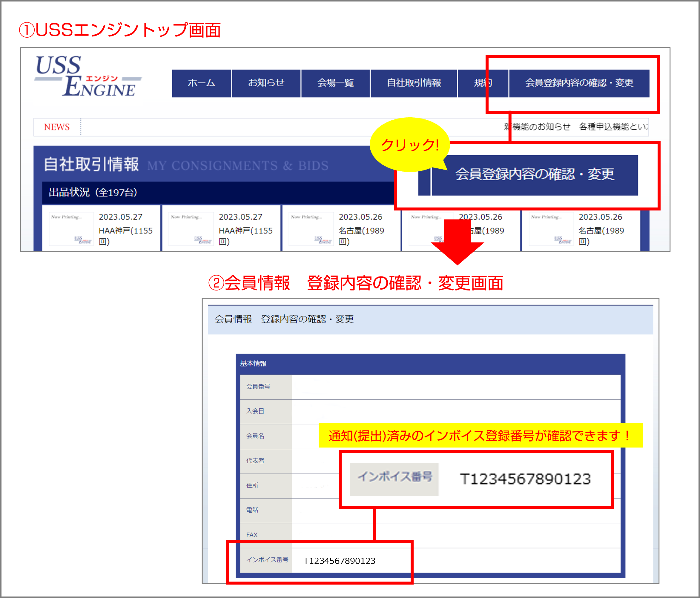Click the USS Engine logo
Viewport: 700px width, 598px height.
click(88, 77)
